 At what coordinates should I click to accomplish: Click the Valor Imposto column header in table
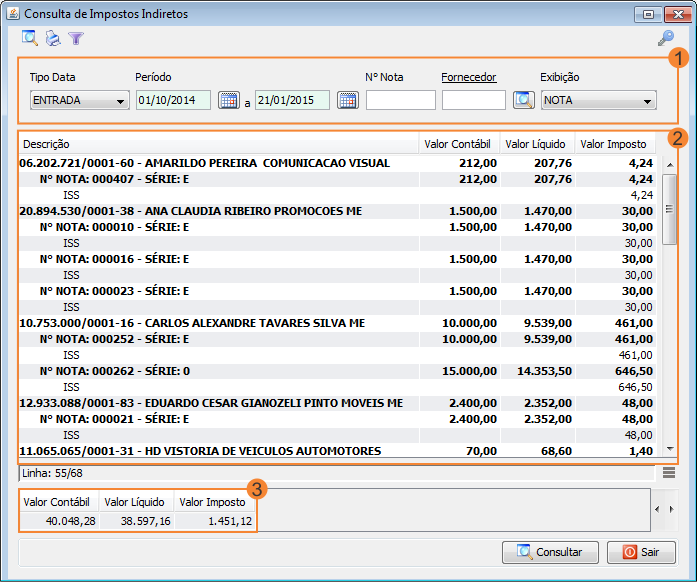[615, 144]
